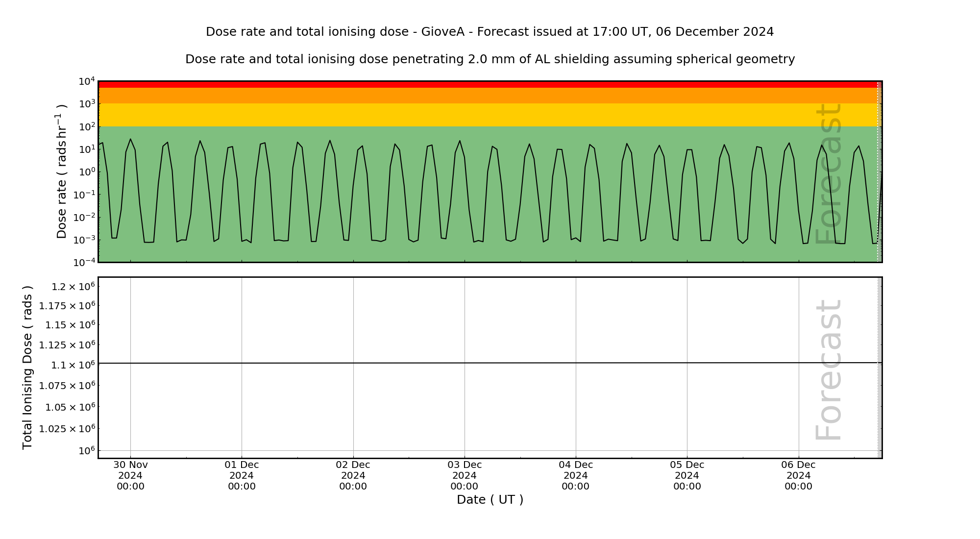This screenshot has height=539, width=980.
Task: Click the 02 Dec 2024 date tick label
Action: 353,475
